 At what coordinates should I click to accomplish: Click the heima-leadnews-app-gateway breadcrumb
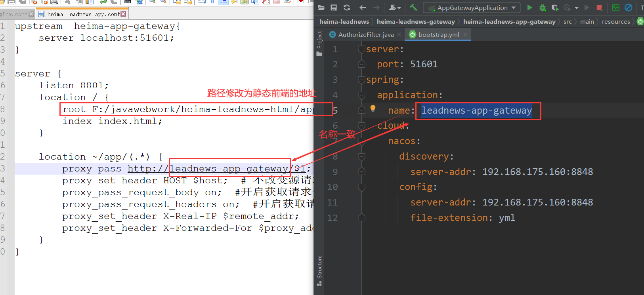(509, 22)
